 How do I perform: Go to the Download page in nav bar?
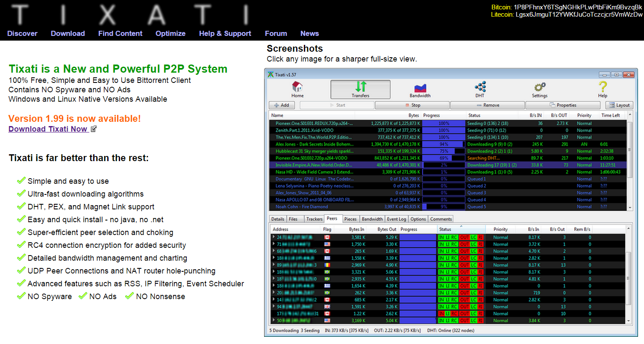(x=68, y=33)
